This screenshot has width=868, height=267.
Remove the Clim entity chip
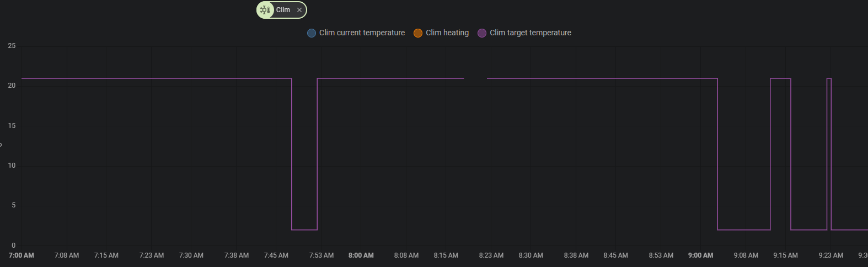[299, 10]
